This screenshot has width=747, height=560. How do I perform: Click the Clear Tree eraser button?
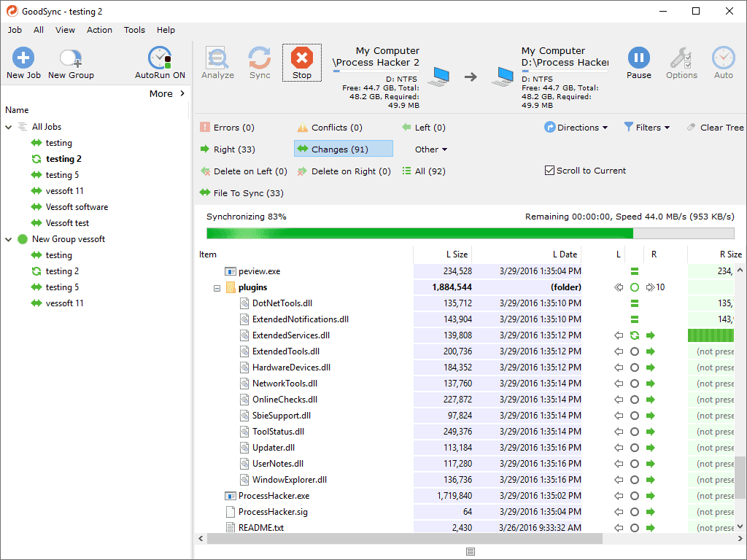point(715,128)
